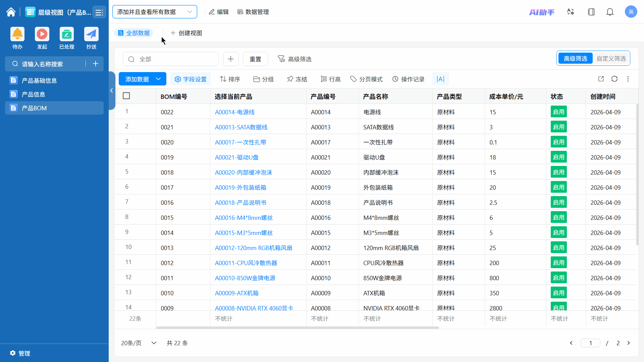This screenshot has width=644, height=362.
Task: Open the 待办 bell icon
Action: 17,34
